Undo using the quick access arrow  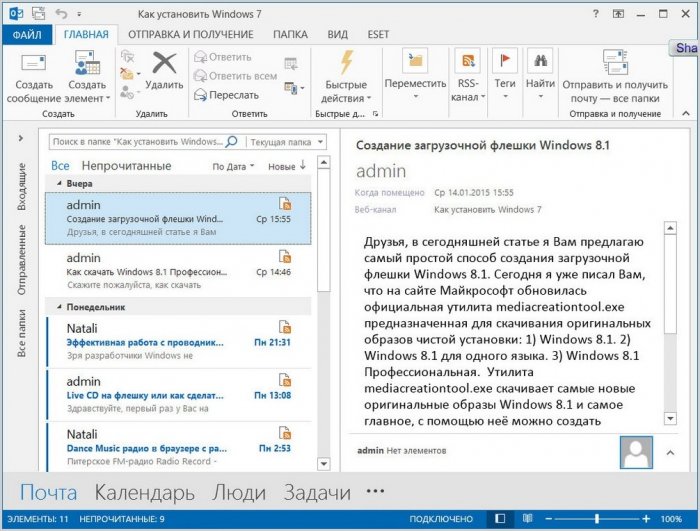(62, 13)
